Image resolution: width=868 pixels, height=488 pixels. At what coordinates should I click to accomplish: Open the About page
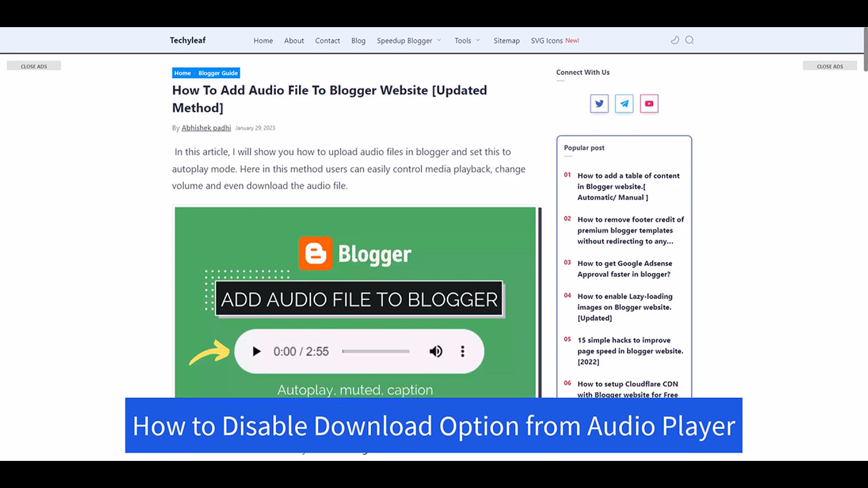point(294,41)
